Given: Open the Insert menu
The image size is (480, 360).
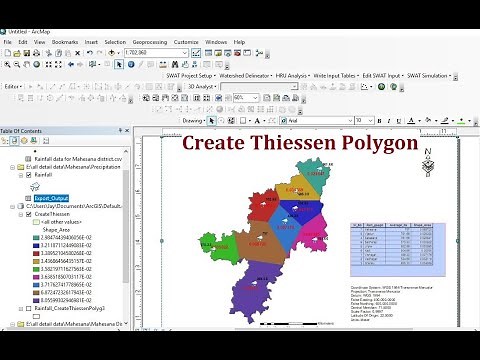Looking at the screenshot, I should click(x=91, y=42).
